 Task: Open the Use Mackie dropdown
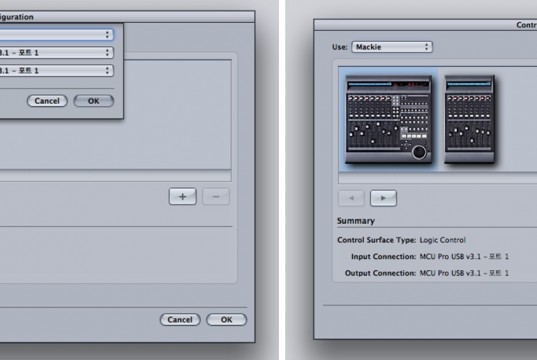tap(392, 47)
